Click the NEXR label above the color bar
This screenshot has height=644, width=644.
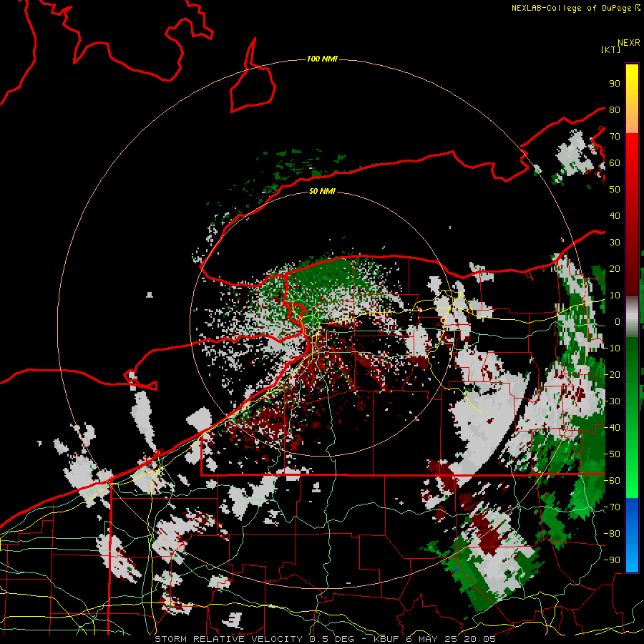tap(628, 43)
